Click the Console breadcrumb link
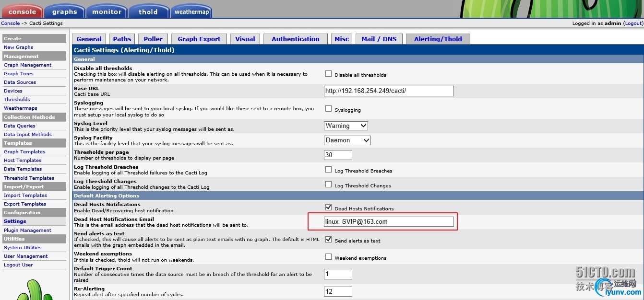This screenshot has height=300, width=644. pos(11,23)
